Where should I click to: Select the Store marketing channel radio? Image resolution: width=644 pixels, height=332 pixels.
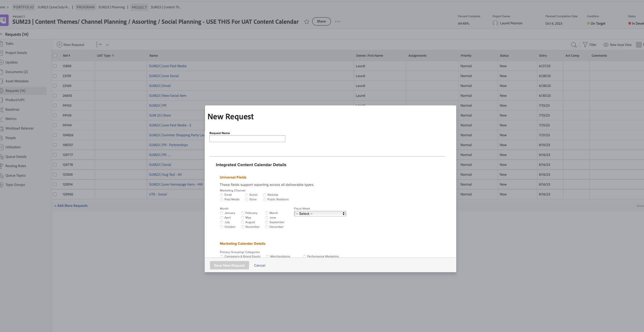[247, 200]
